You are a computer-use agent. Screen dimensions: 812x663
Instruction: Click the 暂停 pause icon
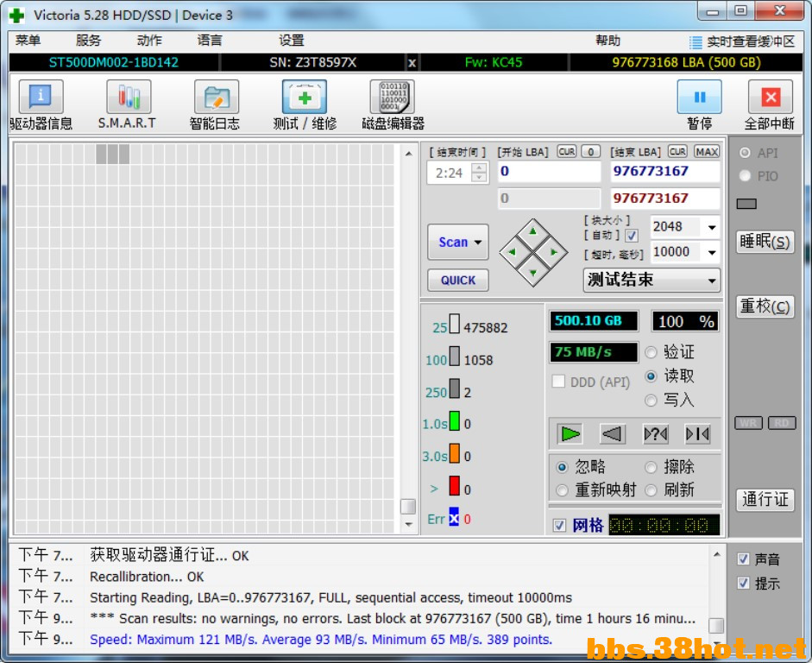pyautogui.click(x=699, y=97)
